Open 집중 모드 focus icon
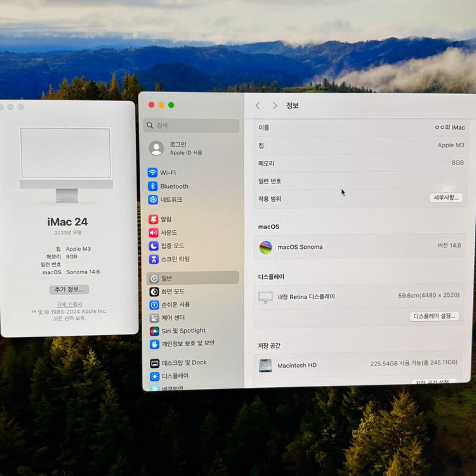Screen dimensions: 476x476 pos(154,246)
